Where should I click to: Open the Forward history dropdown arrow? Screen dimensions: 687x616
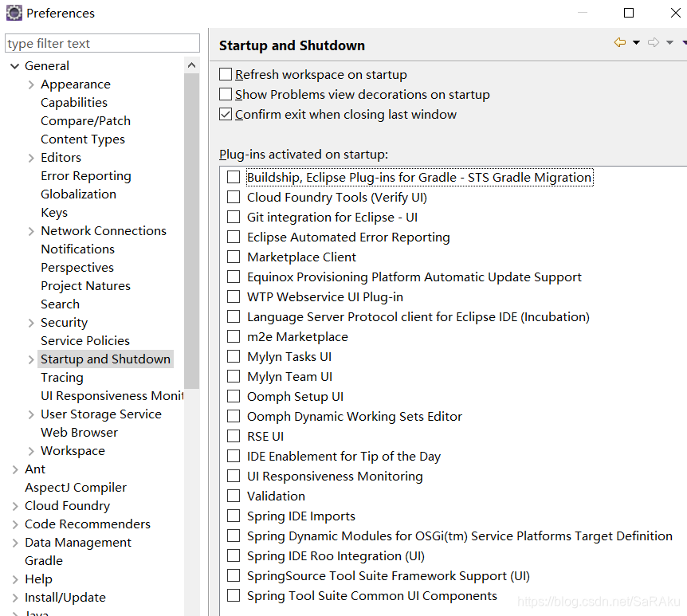(669, 43)
